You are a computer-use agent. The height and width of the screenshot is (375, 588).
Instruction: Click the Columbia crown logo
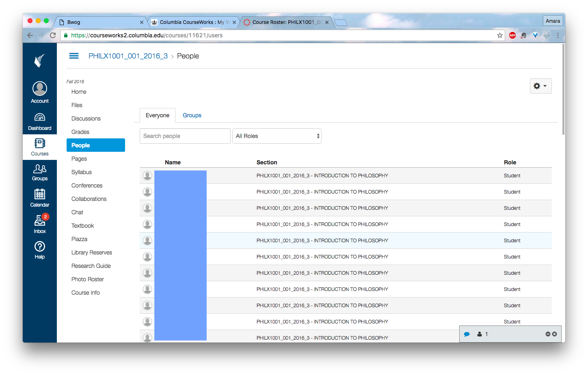click(x=39, y=61)
